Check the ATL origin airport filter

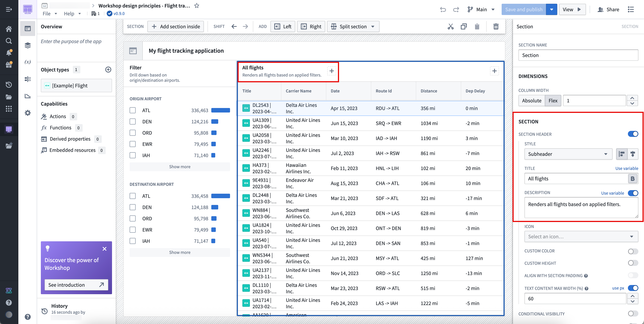pos(133,110)
